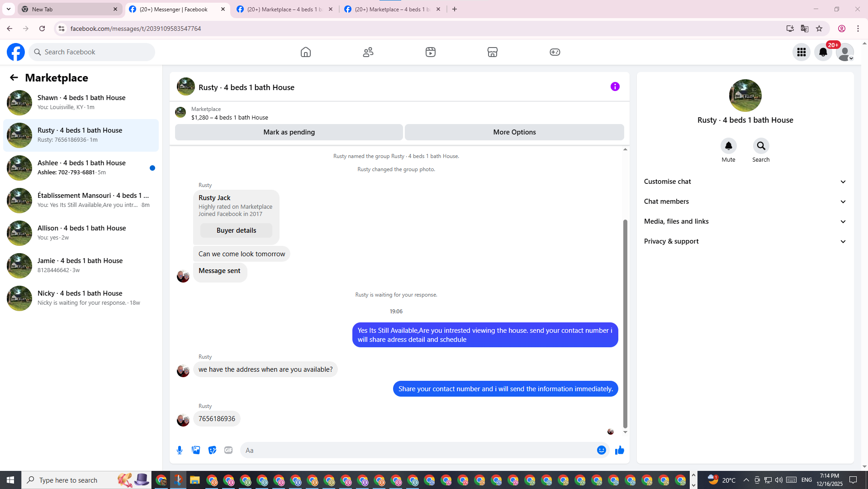Open the Jamie conversation

click(x=81, y=265)
